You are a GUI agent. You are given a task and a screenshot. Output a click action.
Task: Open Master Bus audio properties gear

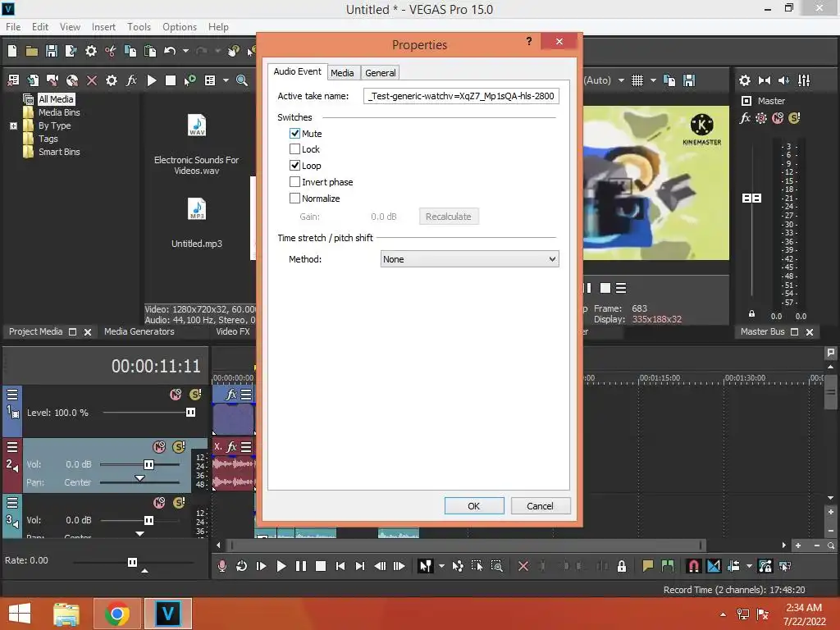coord(745,80)
